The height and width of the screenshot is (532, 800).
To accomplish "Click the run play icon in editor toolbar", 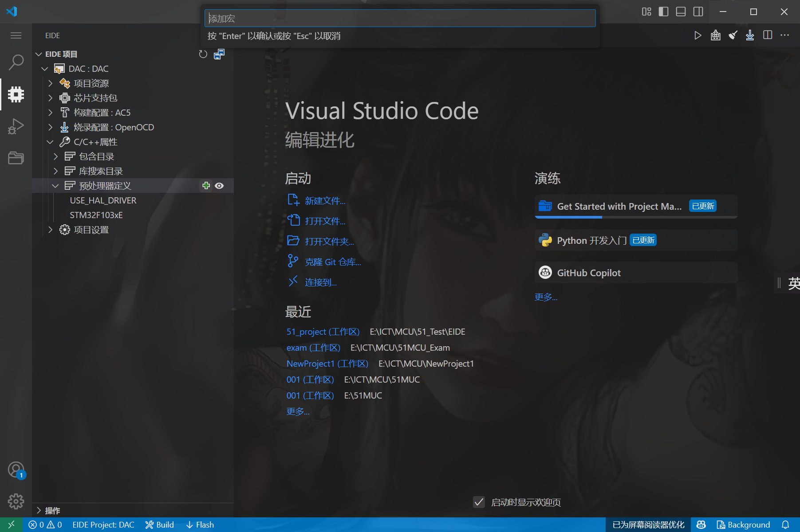I will point(698,35).
